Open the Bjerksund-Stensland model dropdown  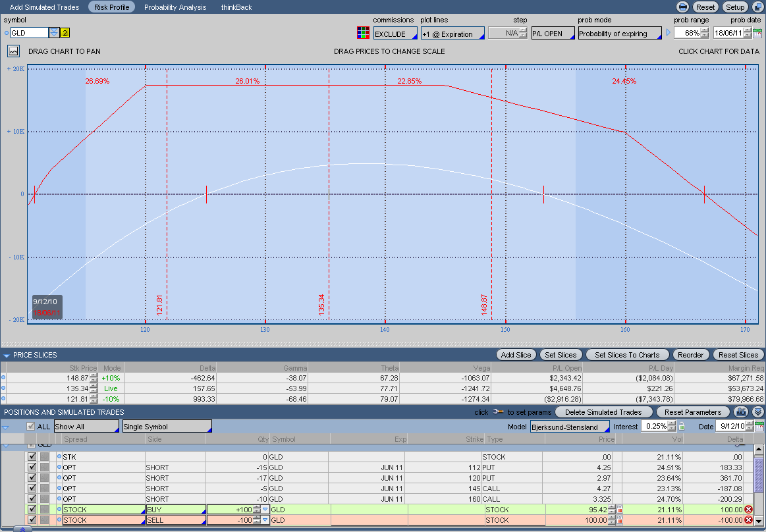(570, 427)
